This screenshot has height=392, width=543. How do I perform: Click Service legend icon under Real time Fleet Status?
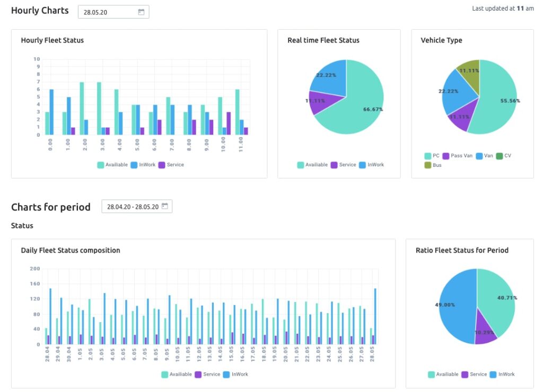(334, 165)
